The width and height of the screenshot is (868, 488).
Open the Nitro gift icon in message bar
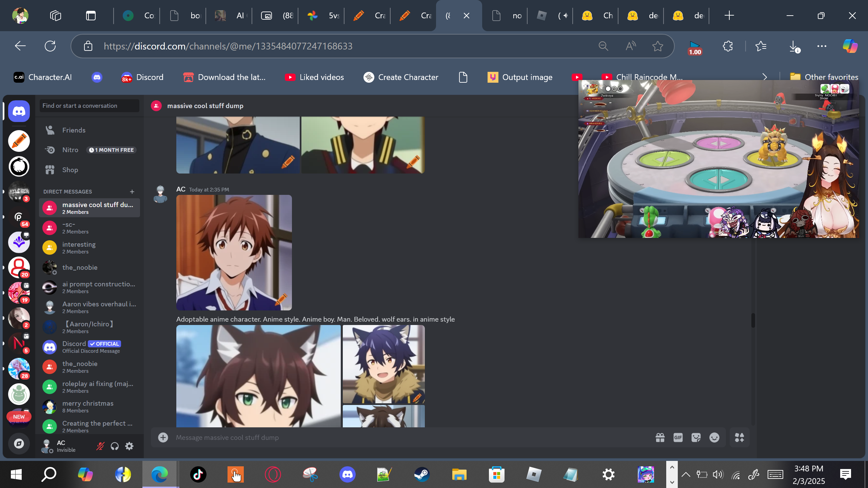coord(660,438)
